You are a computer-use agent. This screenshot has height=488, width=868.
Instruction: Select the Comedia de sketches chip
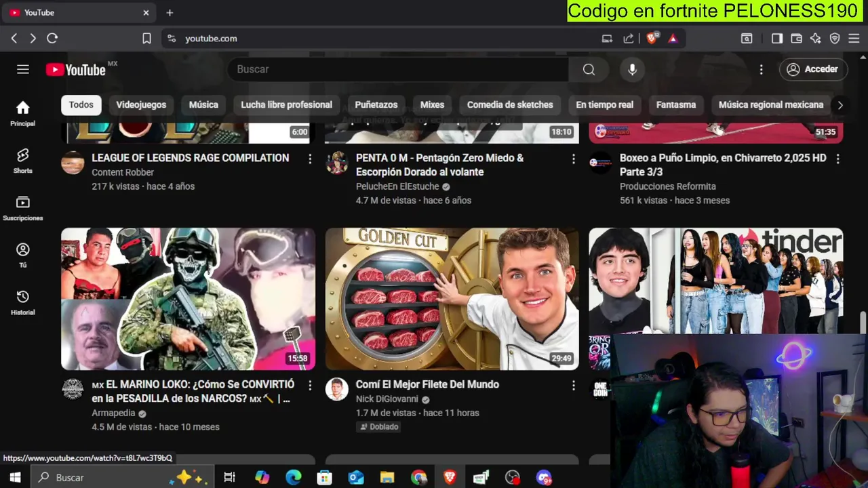(510, 104)
